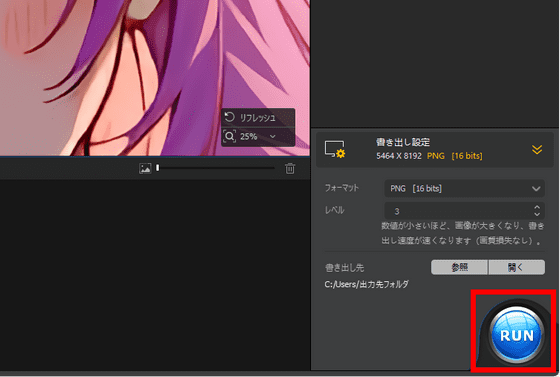
Task: Click the magnifier zoom icon
Action: [x=229, y=136]
